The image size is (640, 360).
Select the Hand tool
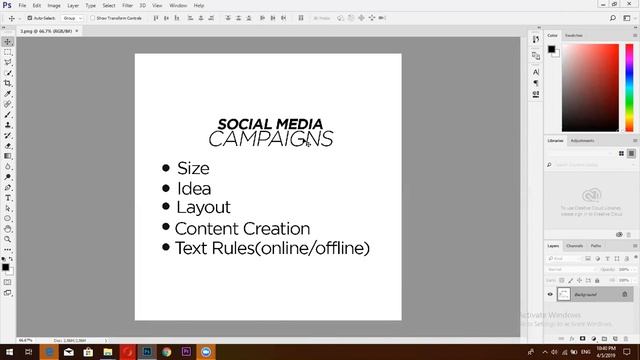tap(8, 229)
